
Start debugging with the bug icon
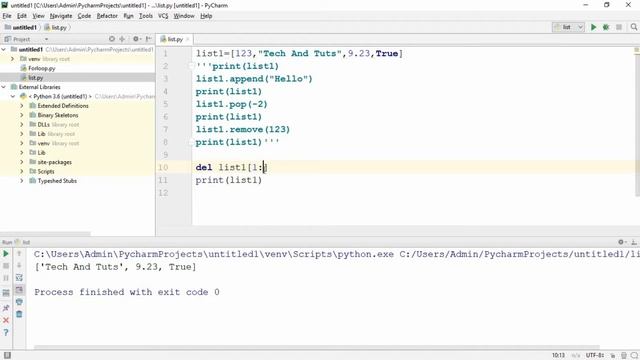[x=606, y=27]
